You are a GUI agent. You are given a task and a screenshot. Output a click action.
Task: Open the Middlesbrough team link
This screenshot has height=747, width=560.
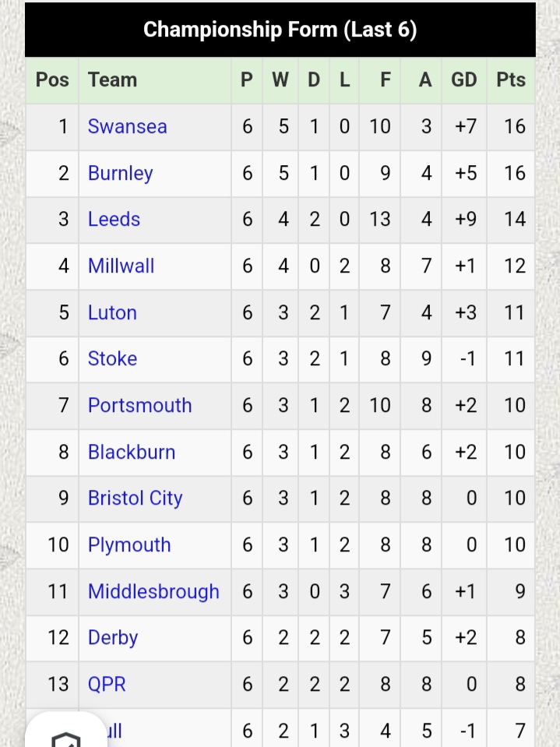point(153,592)
